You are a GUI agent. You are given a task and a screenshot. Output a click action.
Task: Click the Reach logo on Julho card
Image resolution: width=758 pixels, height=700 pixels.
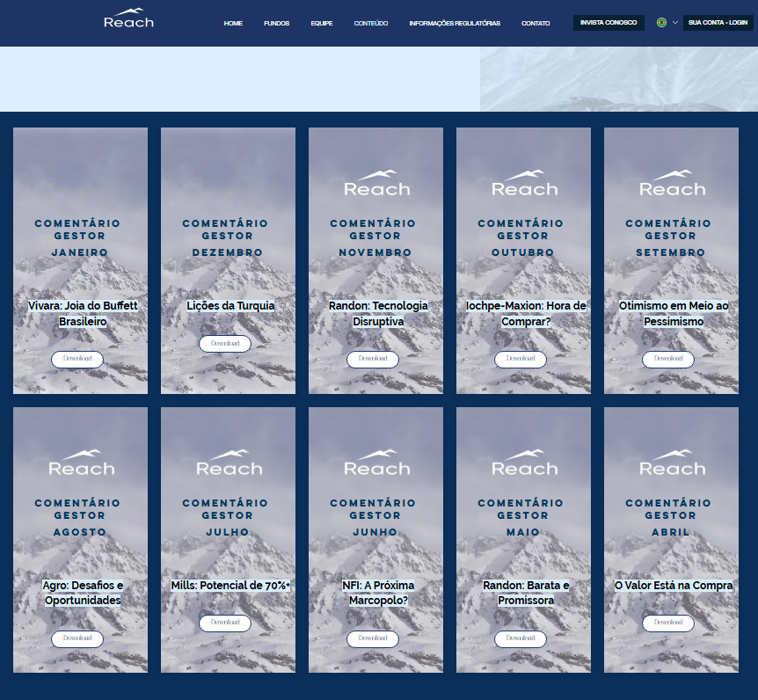click(230, 463)
